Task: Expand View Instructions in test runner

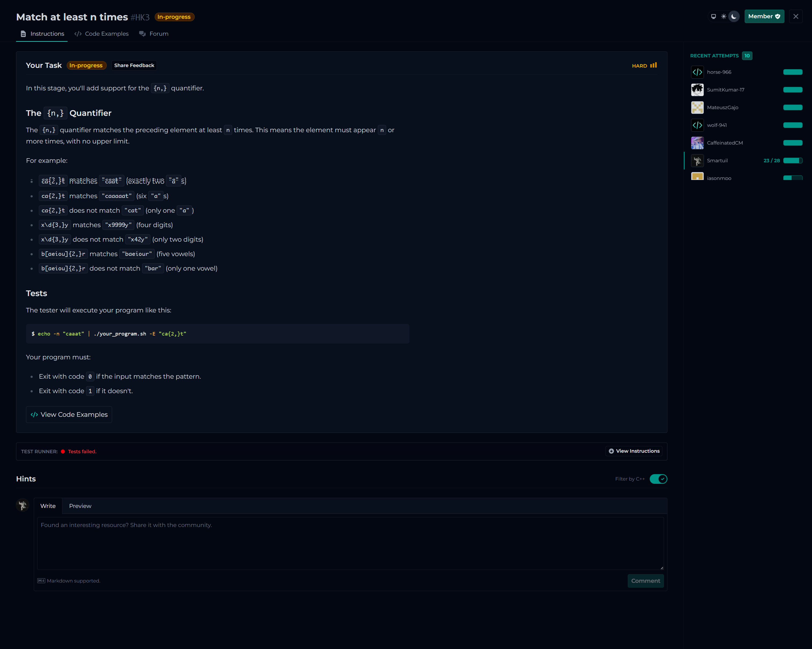Action: 634,451
